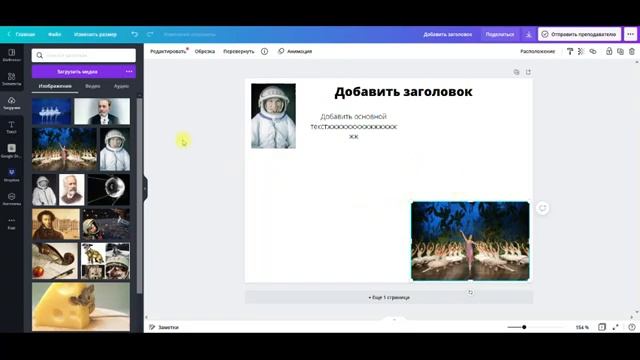The image size is (640, 360).
Task: Open the Position menu
Action: pos(538,51)
